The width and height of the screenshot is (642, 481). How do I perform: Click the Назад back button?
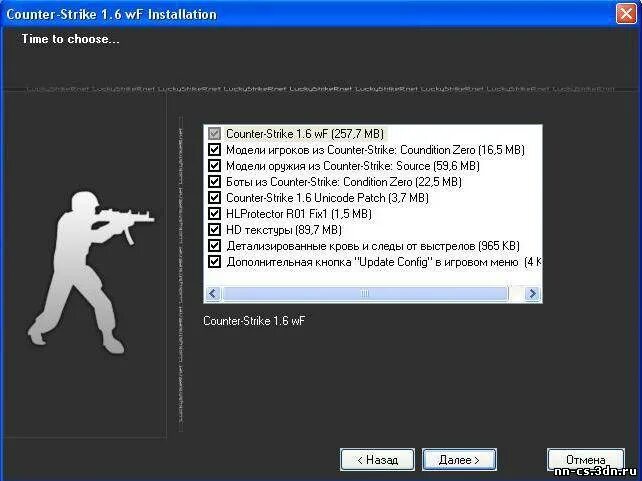point(377,460)
